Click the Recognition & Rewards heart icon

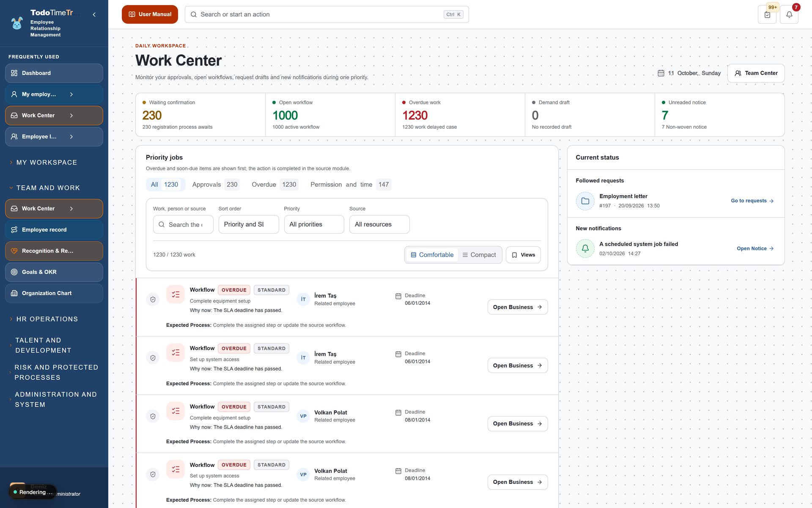pos(14,251)
